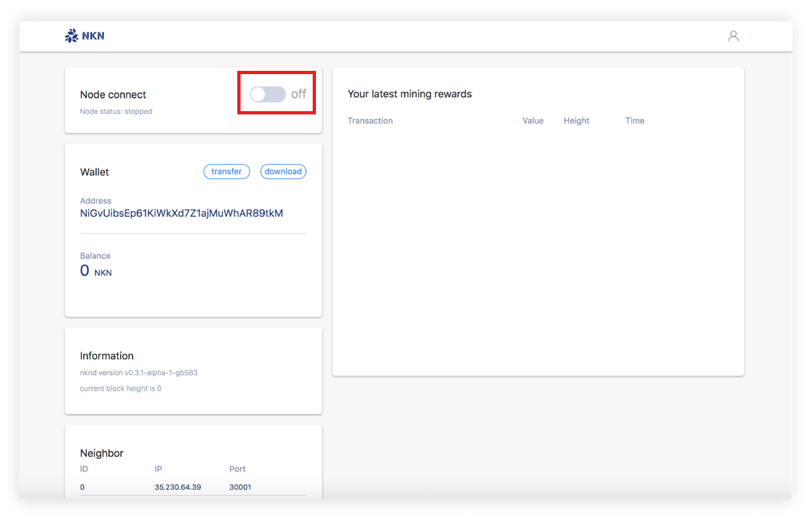Click the 'Your latest mining rewards' heading
812x520 pixels.
click(x=410, y=94)
